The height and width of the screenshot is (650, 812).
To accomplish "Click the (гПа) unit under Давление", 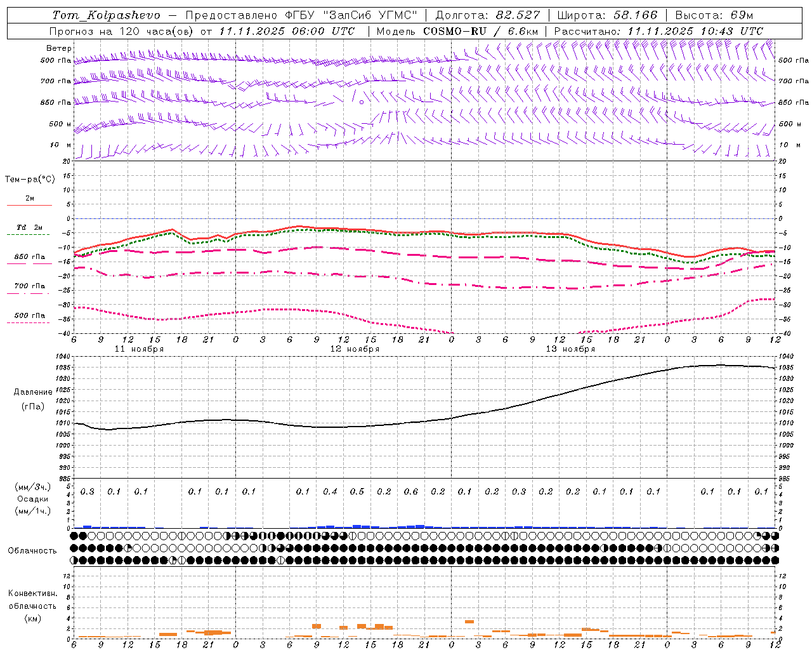I will 33,406.
